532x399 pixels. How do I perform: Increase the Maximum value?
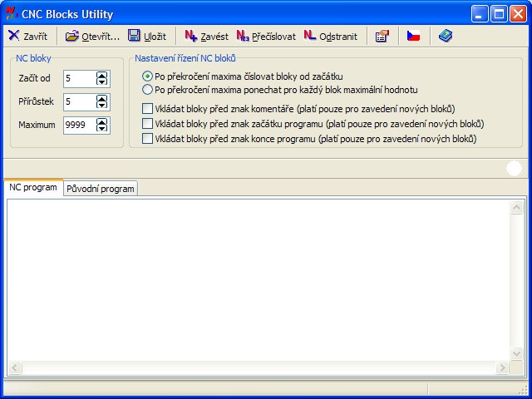pos(101,121)
